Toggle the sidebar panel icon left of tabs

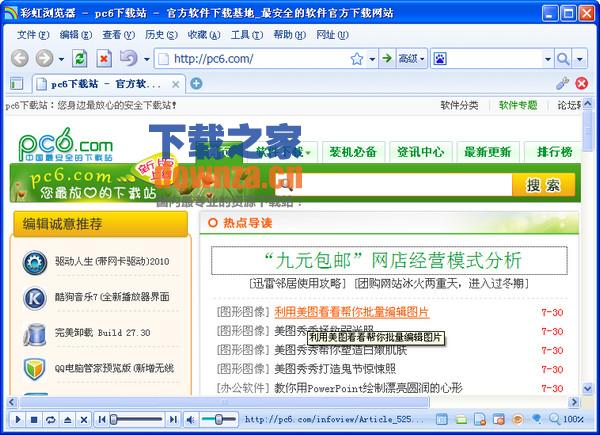(x=16, y=83)
